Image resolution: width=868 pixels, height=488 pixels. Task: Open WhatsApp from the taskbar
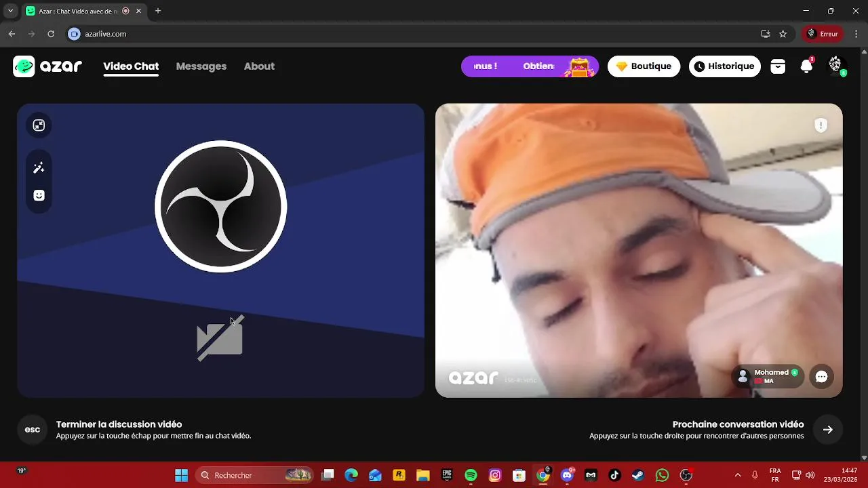coord(663,475)
